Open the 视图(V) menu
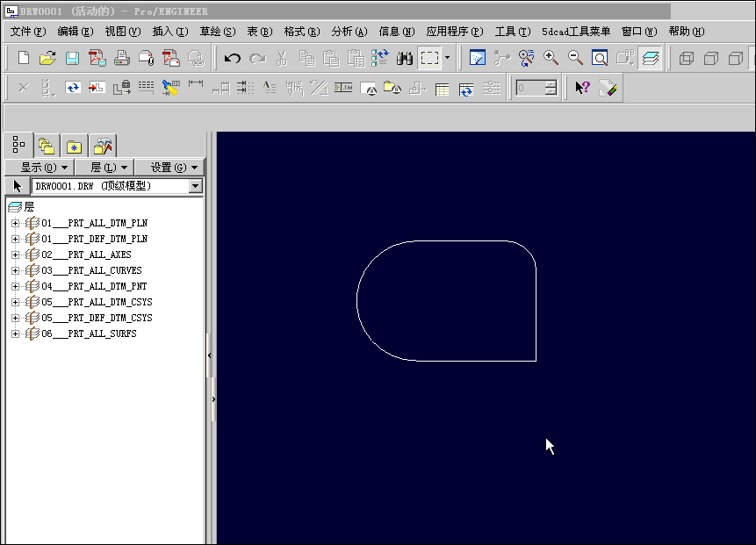The height and width of the screenshot is (545, 756). click(123, 32)
